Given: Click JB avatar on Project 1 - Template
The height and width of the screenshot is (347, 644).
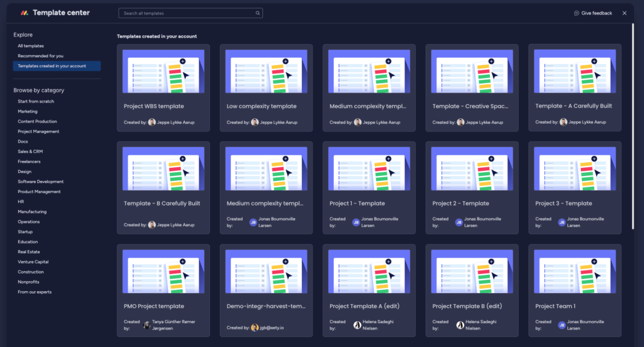Looking at the screenshot, I should (x=356, y=222).
